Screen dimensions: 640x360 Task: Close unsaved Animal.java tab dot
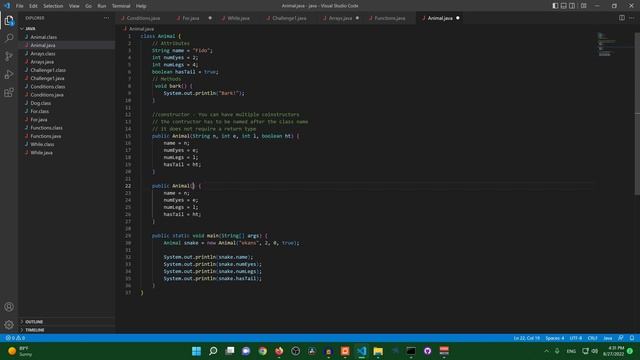458,18
